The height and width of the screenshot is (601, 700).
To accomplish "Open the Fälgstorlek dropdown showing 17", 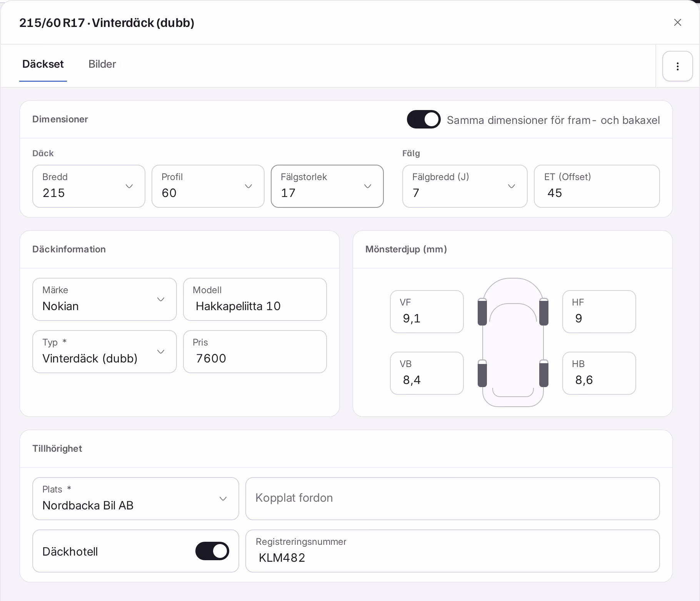I will 327,186.
